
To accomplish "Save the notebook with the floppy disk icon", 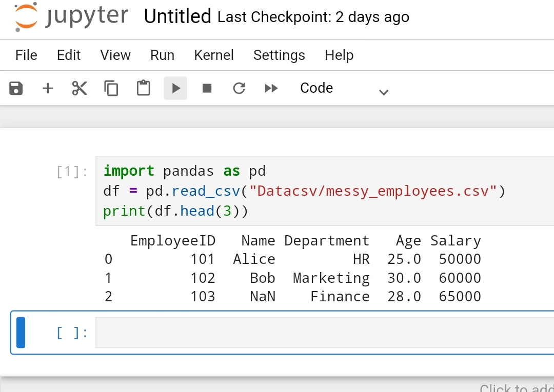I will coord(16,88).
